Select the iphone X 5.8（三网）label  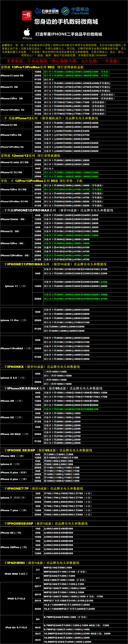(13, 378)
